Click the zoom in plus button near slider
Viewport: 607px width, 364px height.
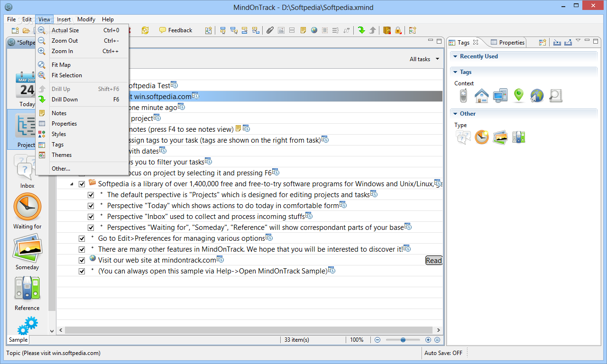point(428,340)
